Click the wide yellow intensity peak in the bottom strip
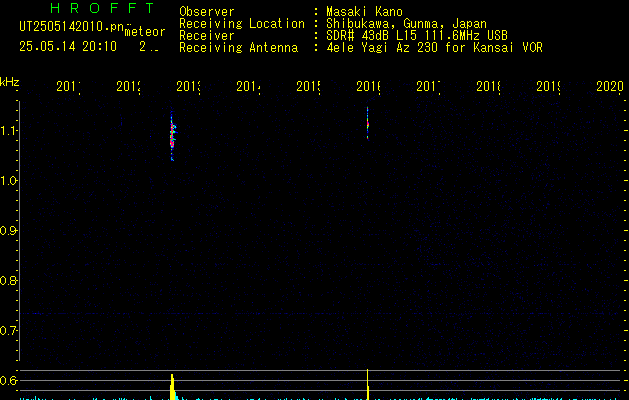Screen dimensions: 629x400 tap(172, 387)
